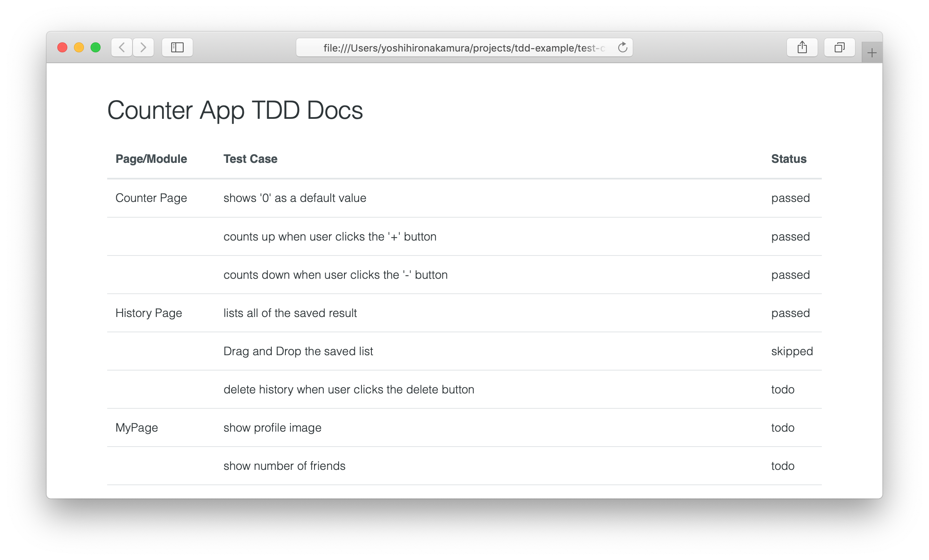Click the Status column header
Viewport: 929px width, 560px height.
(x=789, y=159)
